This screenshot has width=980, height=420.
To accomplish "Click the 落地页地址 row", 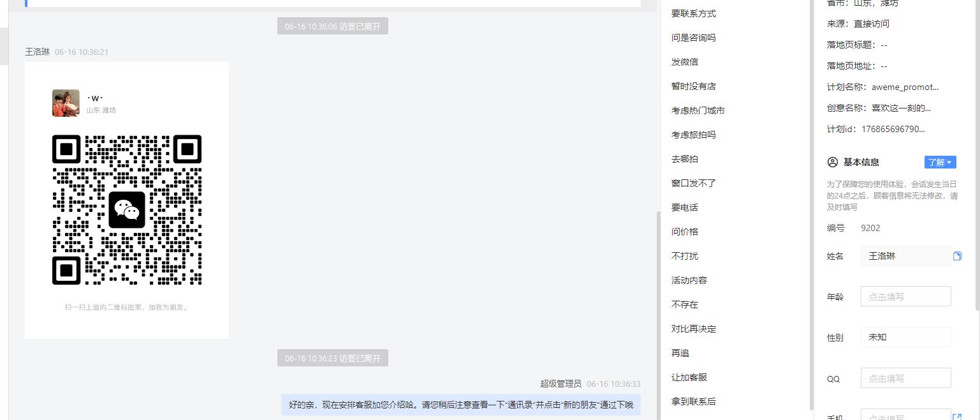I will click(857, 66).
